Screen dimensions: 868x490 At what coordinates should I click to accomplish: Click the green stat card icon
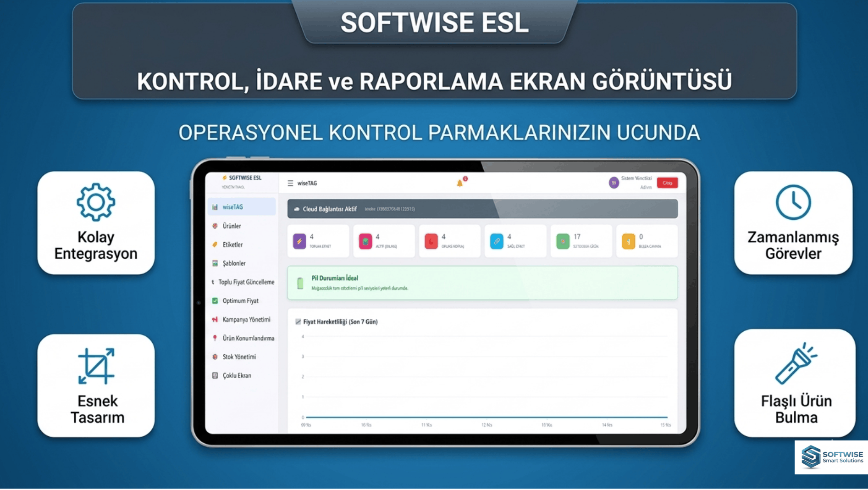(x=563, y=241)
